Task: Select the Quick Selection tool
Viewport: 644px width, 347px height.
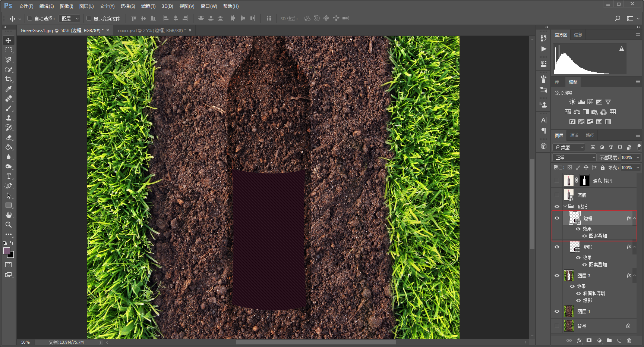Action: coord(9,69)
